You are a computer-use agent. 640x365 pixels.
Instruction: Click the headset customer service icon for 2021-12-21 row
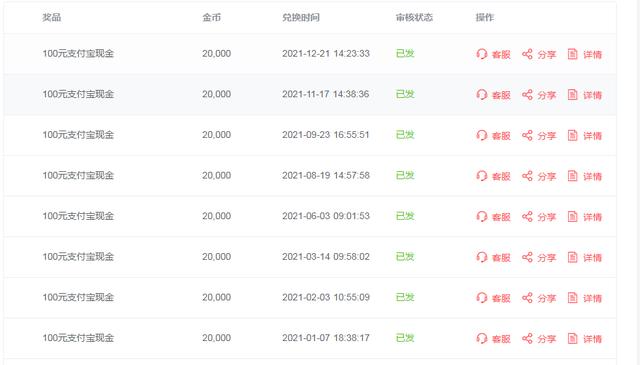click(x=482, y=54)
